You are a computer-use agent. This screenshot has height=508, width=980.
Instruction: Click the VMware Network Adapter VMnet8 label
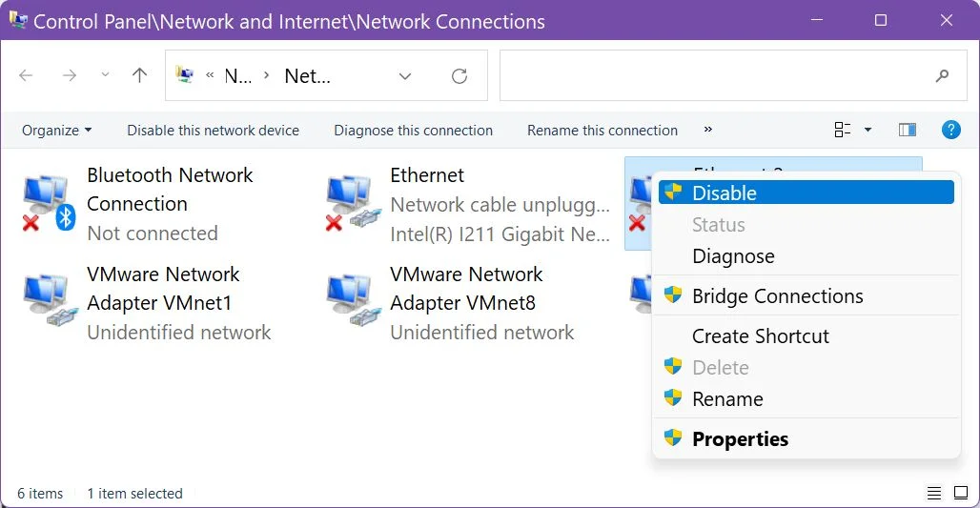(466, 288)
